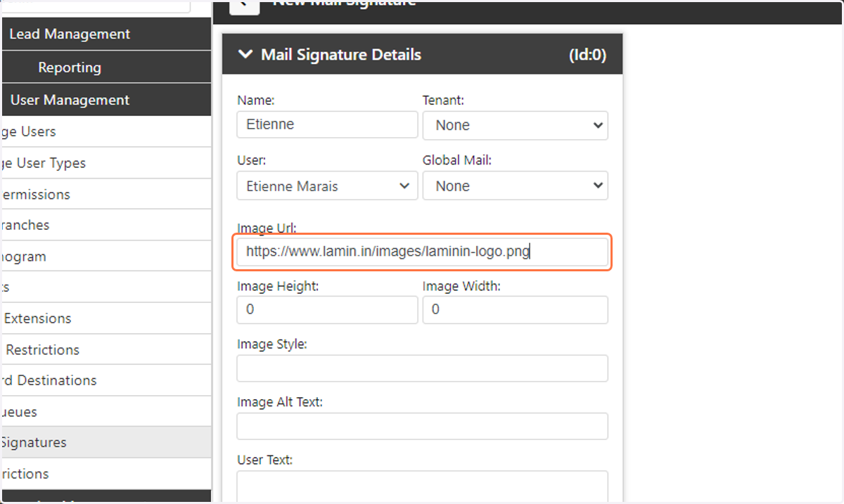Expand the Lead Management menu section
Image resolution: width=844 pixels, height=504 pixels.
[105, 34]
